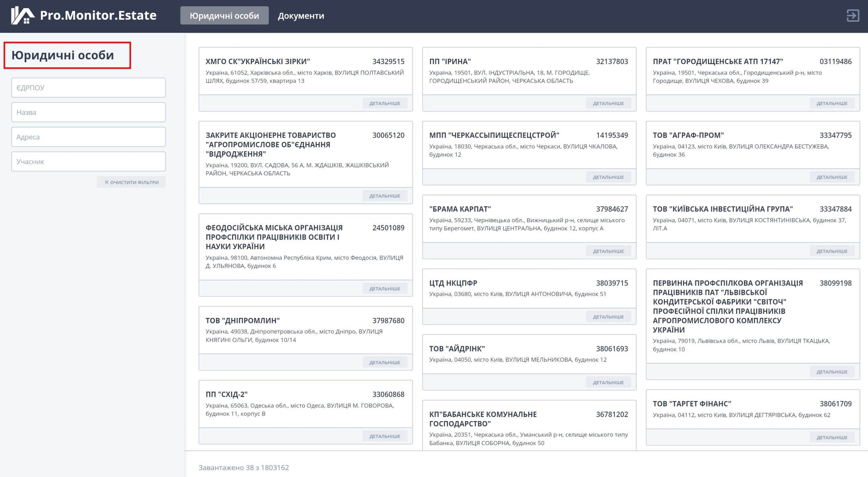Viewport: 868px width, 477px height.
Task: Open details for ТОВ "ТАРГЕТ ФІНАНС"
Action: (x=831, y=437)
